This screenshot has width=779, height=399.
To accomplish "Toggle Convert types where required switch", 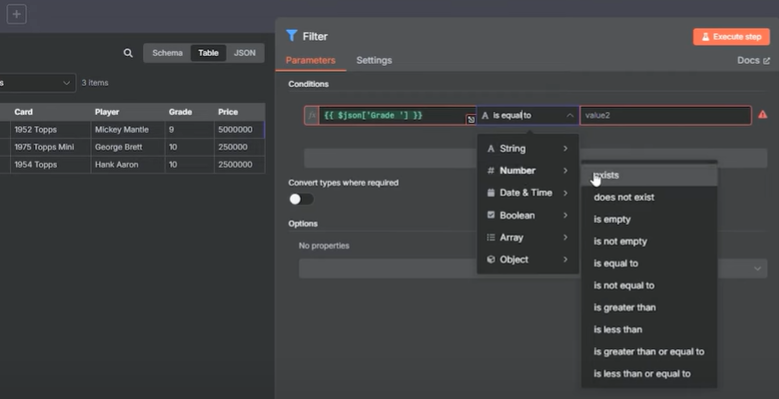I will (x=301, y=199).
